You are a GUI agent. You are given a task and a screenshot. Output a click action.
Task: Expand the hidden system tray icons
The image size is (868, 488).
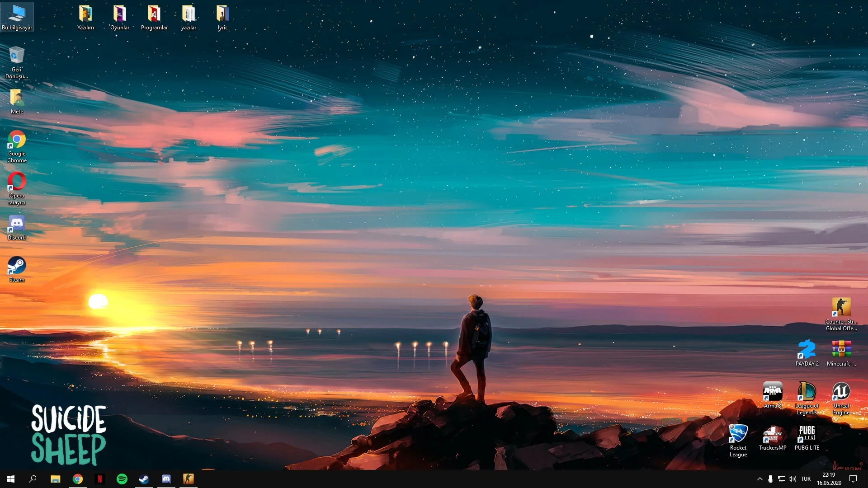pyautogui.click(x=759, y=479)
